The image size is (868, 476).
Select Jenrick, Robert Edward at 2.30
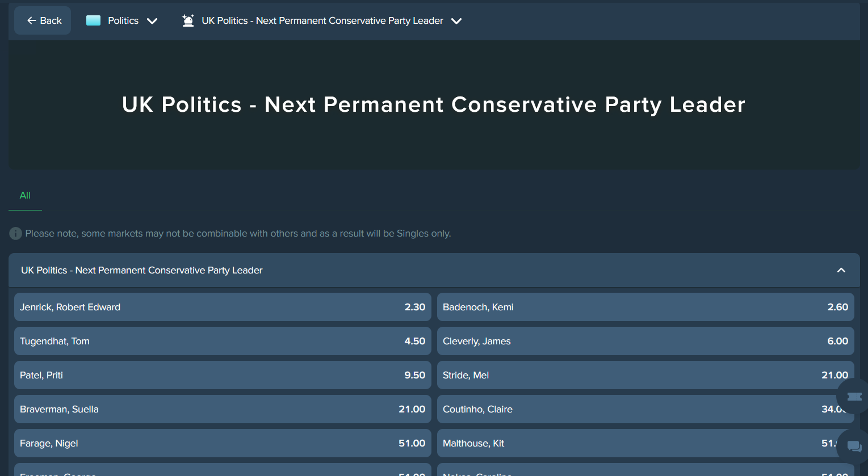(x=223, y=307)
